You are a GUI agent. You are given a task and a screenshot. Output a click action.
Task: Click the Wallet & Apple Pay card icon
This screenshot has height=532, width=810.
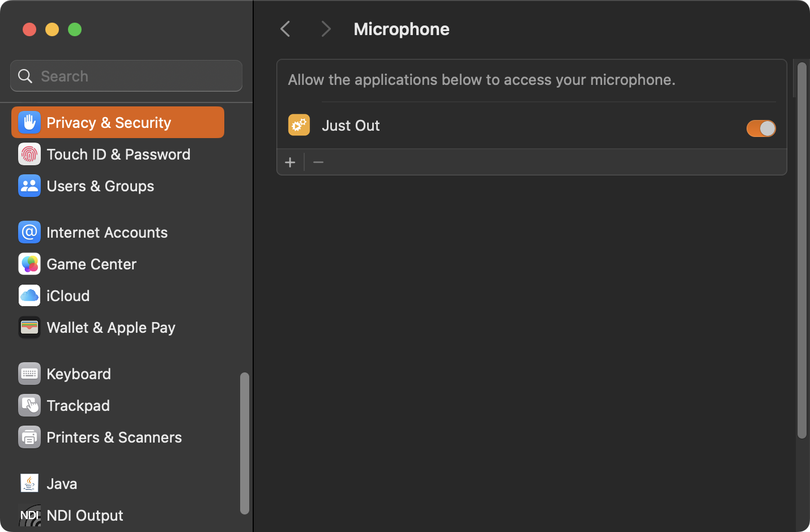point(29,327)
